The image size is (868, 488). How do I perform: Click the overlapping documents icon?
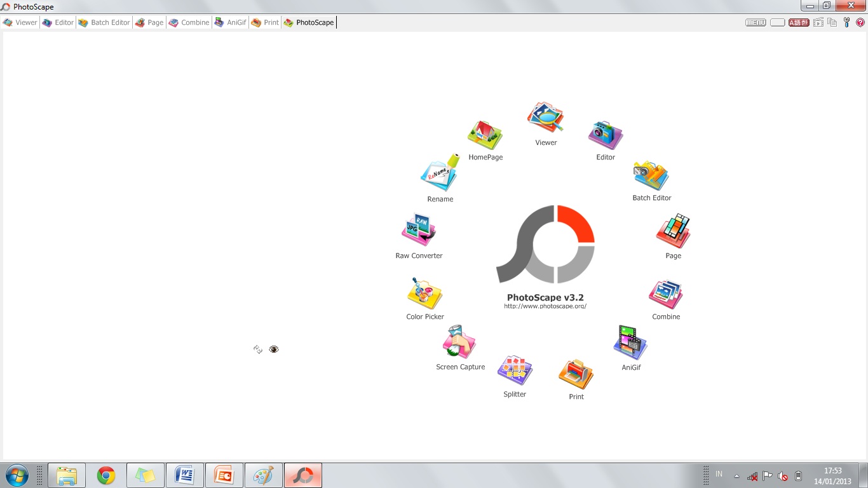pos(832,22)
